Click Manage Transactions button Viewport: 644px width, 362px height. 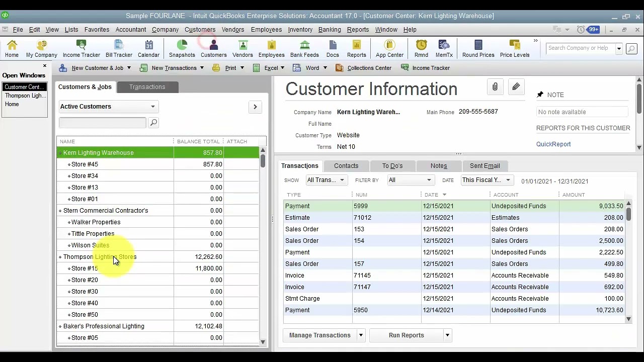click(320, 335)
